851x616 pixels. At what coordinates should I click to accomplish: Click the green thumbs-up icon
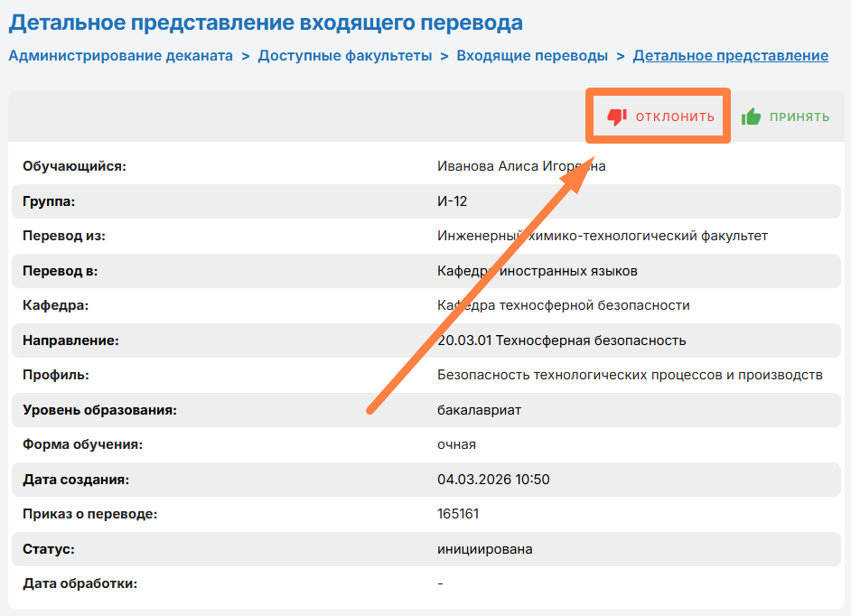click(751, 117)
